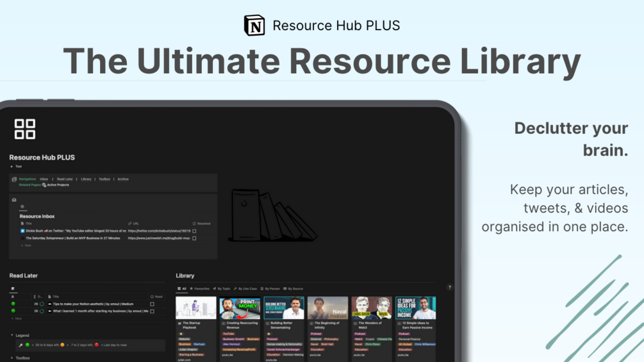Click the Notion logo beside Resource Hub PLUS

pyautogui.click(x=254, y=26)
